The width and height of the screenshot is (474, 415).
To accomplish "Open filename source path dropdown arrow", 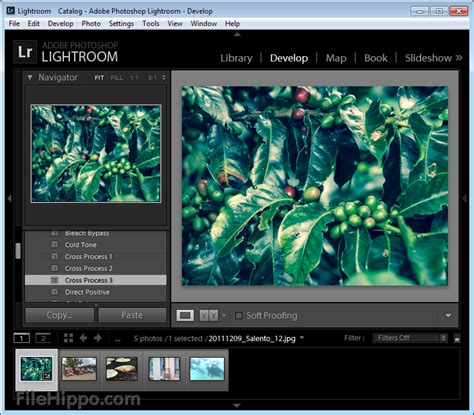I will pos(302,337).
